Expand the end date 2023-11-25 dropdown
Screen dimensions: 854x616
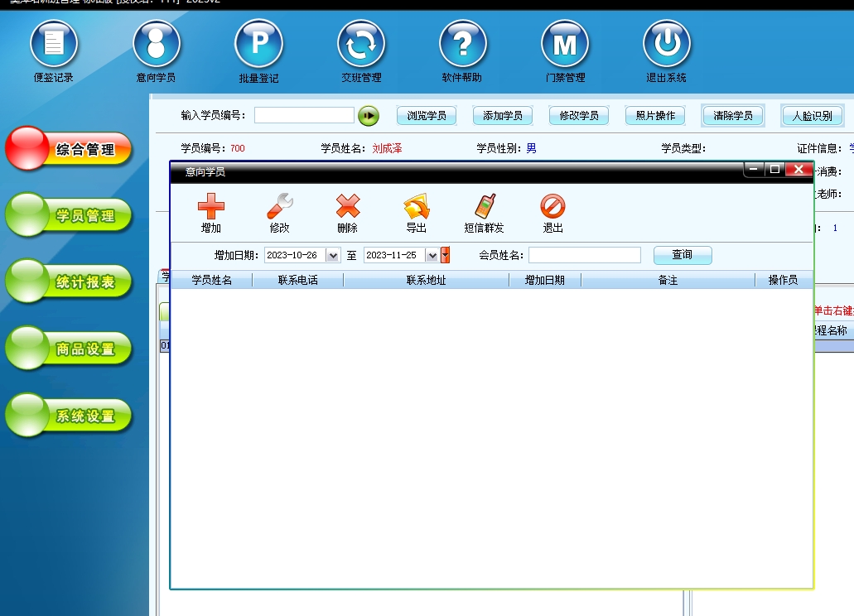[x=432, y=256]
